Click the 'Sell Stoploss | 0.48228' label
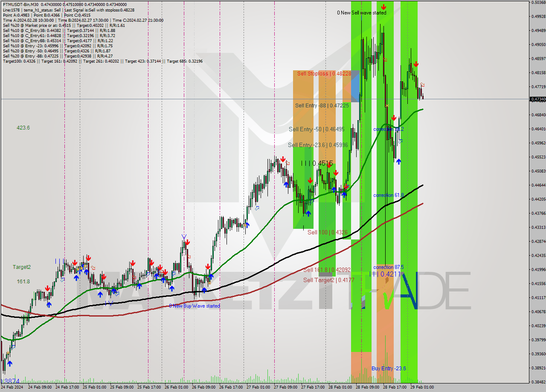 pos(324,74)
